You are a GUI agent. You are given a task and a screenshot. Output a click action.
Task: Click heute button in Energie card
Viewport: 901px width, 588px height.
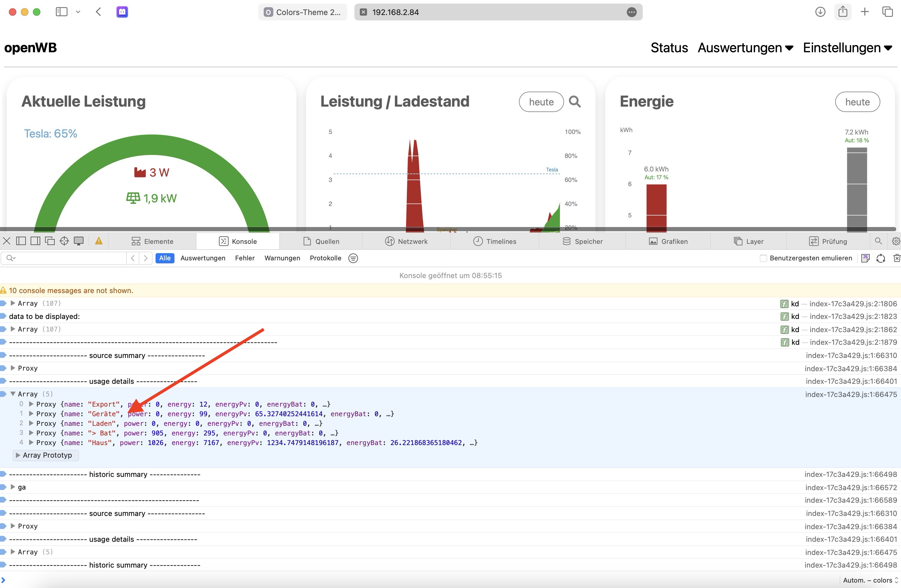857,102
